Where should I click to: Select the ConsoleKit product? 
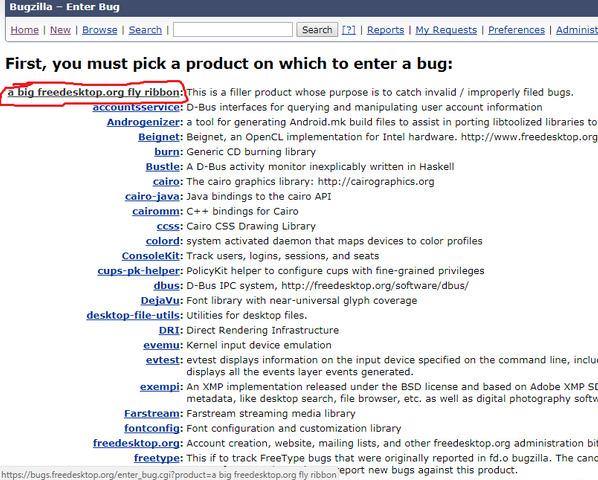[x=151, y=256]
